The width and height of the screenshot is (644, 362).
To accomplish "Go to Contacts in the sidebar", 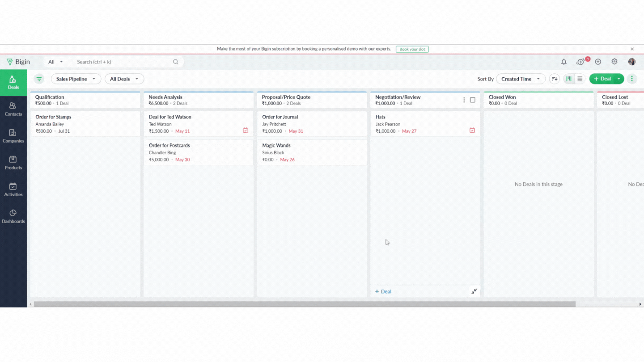I will (x=13, y=109).
